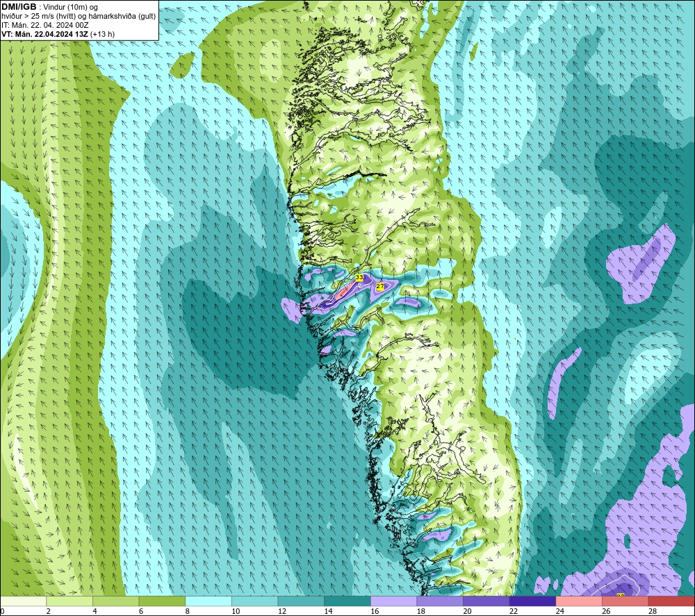Screen dimensions: 695x616
Task: Click the legend scale value 8
Action: tap(188, 611)
